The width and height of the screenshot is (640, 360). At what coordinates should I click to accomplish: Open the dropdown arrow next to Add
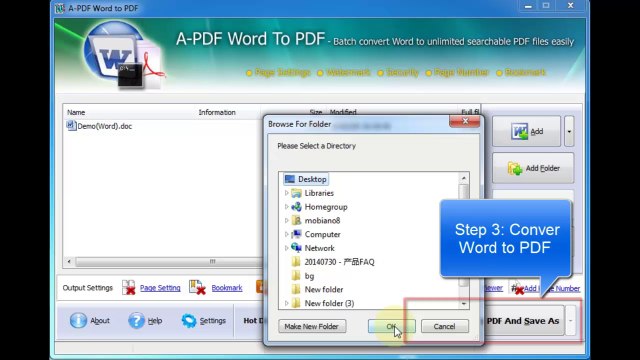tap(569, 131)
